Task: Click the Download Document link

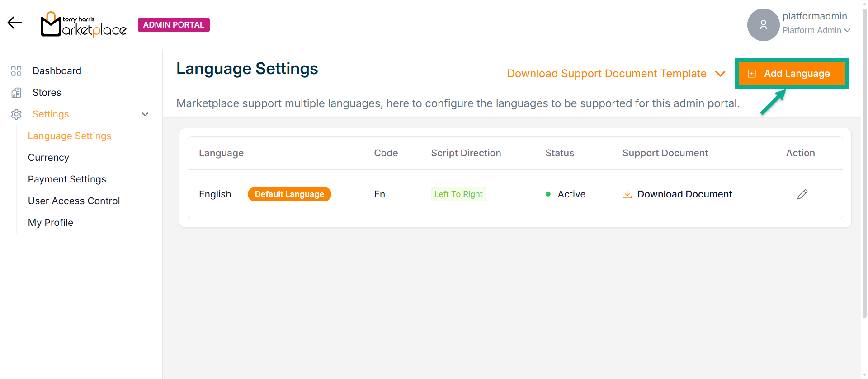Action: pos(684,194)
